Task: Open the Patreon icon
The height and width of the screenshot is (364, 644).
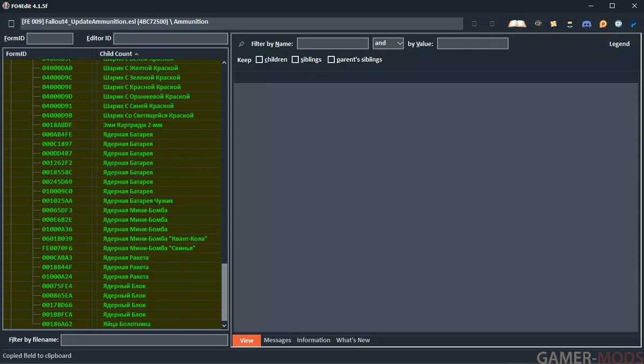Action: (603, 24)
